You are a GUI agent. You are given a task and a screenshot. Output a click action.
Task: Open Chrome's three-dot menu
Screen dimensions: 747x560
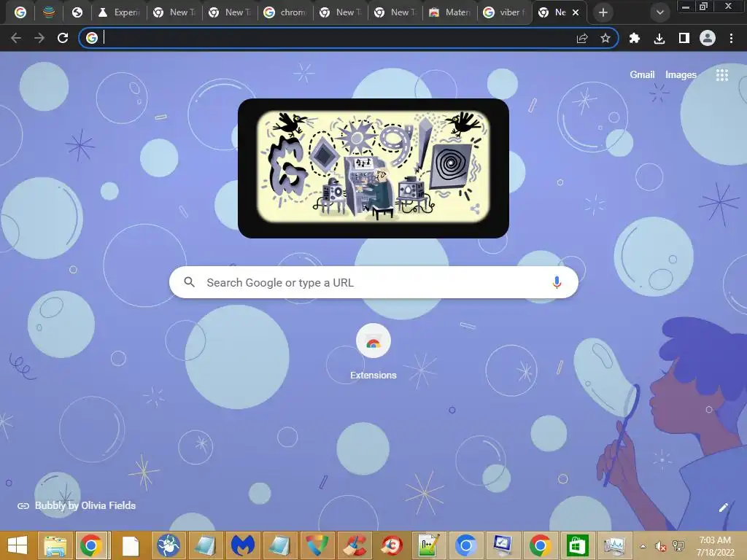731,38
